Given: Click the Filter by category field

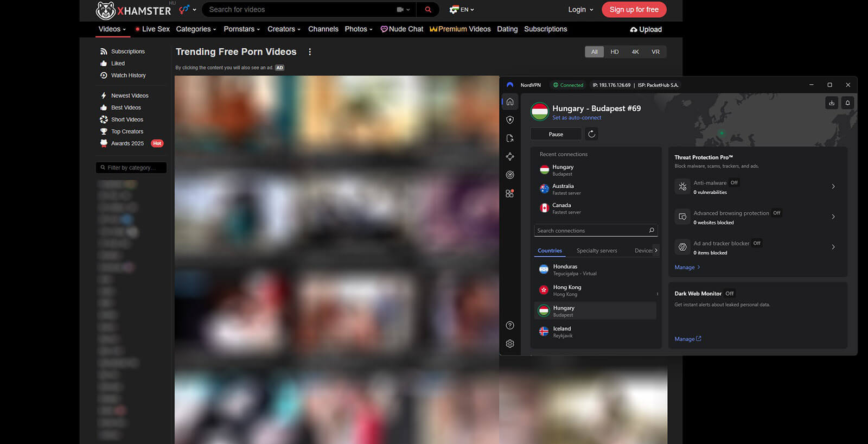Looking at the screenshot, I should [x=131, y=168].
